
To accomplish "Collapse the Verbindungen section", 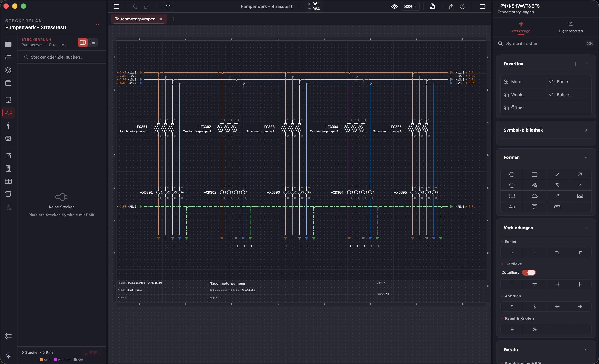I will (x=586, y=228).
